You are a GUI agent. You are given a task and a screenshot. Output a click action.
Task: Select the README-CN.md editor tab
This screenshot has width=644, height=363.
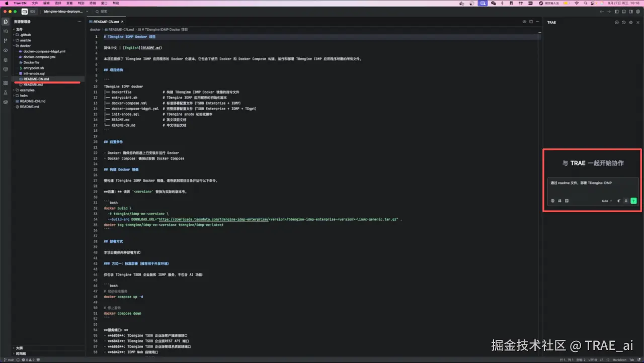[x=106, y=22]
